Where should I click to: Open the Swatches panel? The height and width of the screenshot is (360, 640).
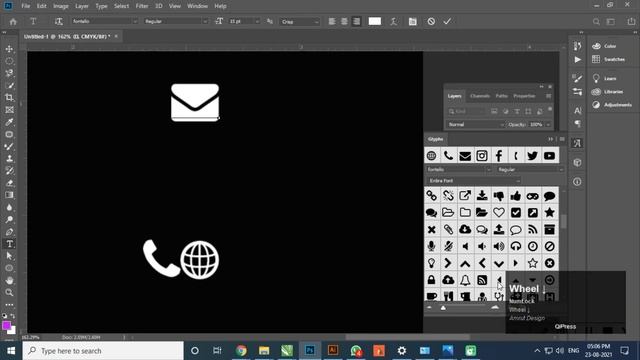609,59
